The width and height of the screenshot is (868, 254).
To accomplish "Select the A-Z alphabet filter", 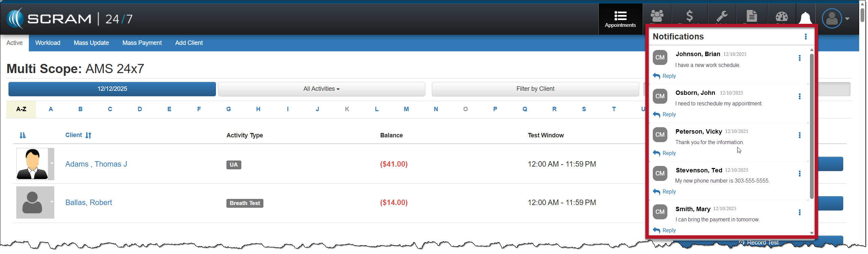I will point(21,109).
